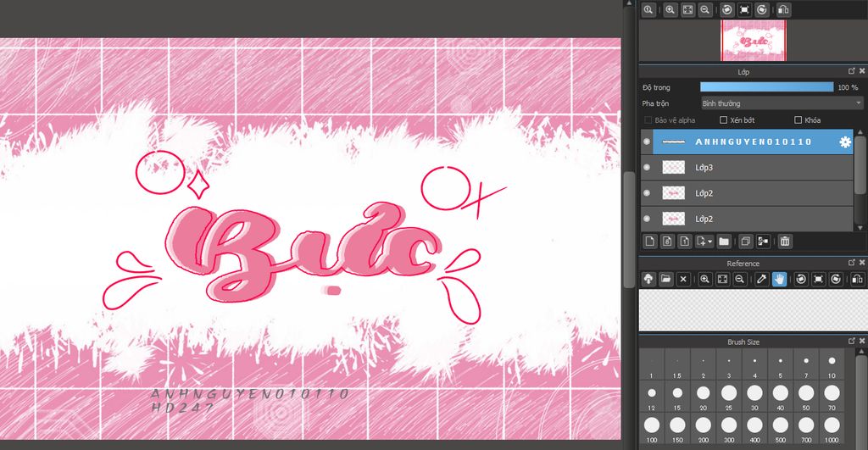Rotate canvas left in navigator
The image size is (868, 450).
pyautogui.click(x=726, y=10)
